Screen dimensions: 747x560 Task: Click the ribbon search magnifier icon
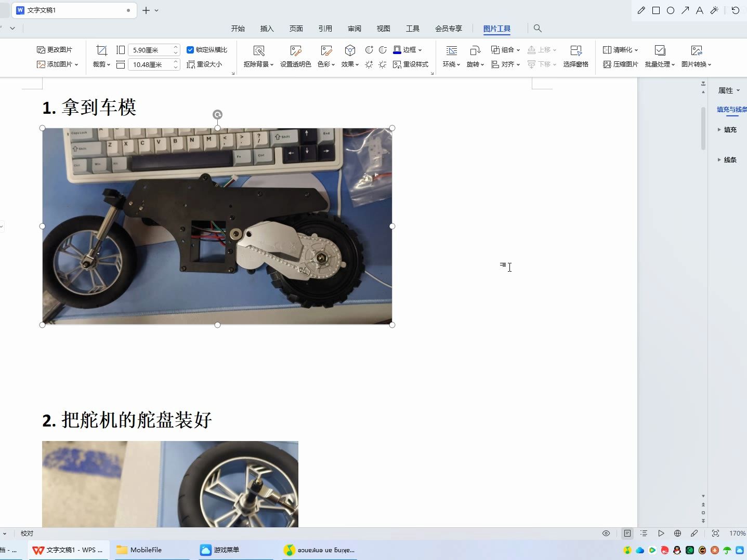pos(538,29)
